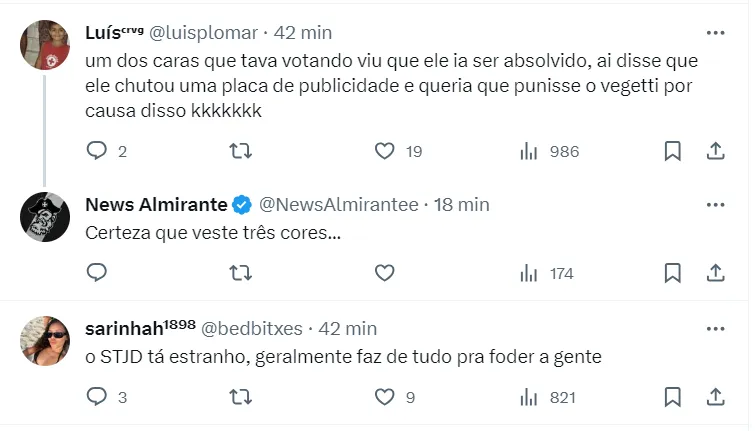Share News Almirante's tweet
Screen dimensions: 755x431
coord(716,272)
